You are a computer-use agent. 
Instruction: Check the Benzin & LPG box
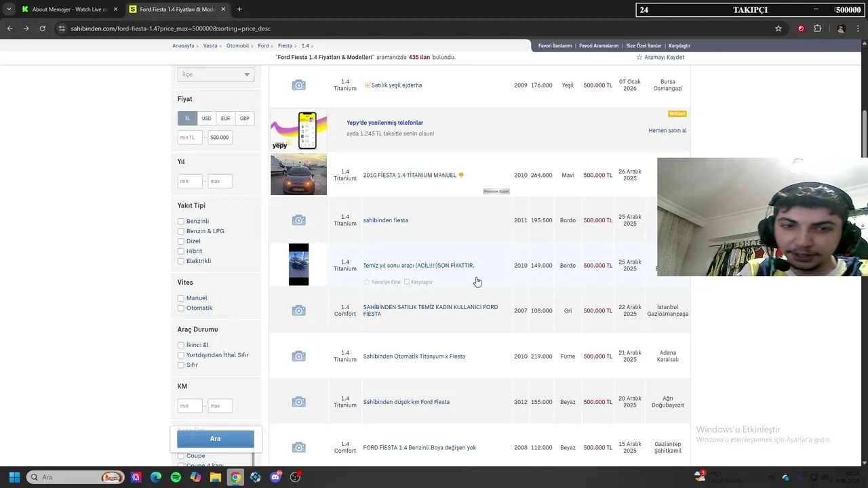click(180, 231)
